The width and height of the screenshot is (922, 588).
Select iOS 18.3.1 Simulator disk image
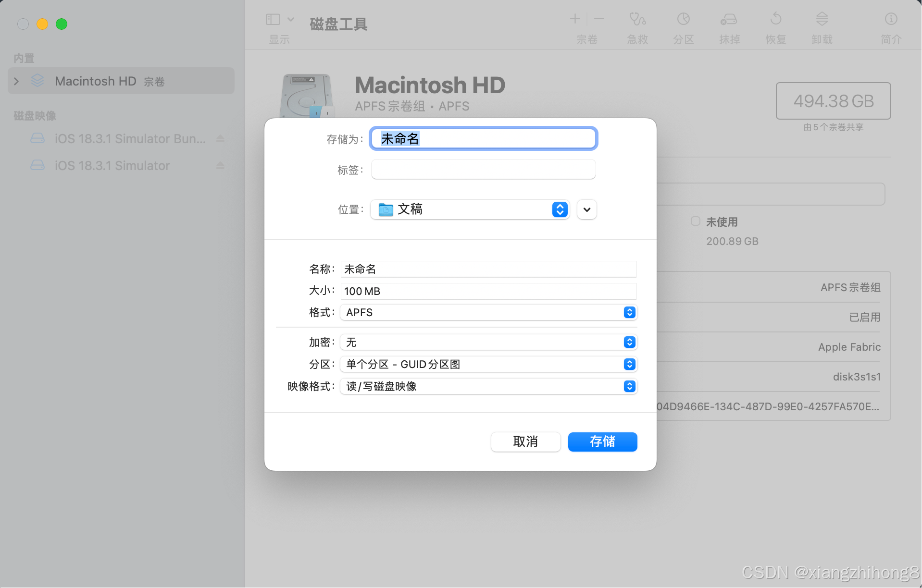tap(121, 166)
